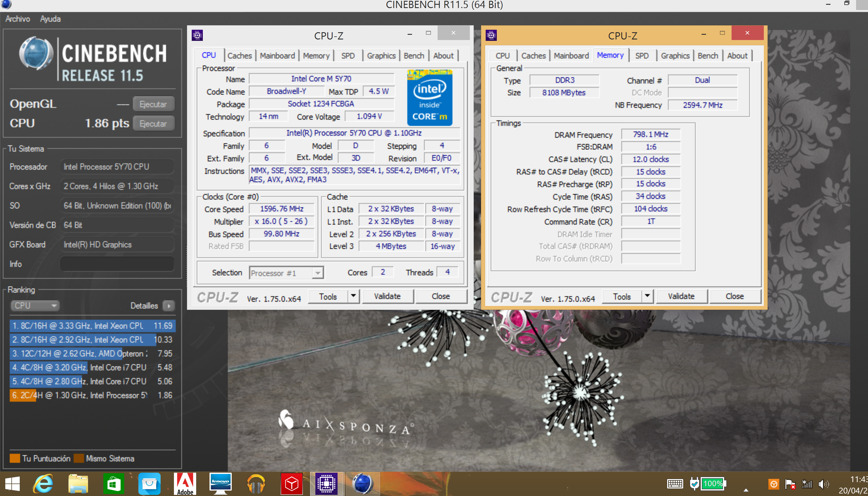Click the Intel Core m logo
The height and width of the screenshot is (496, 868).
coord(430,98)
